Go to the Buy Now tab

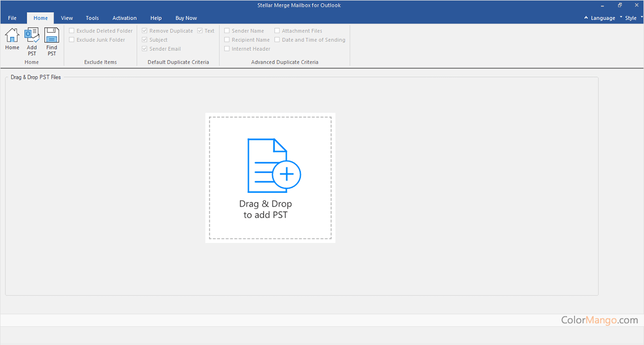tap(186, 18)
